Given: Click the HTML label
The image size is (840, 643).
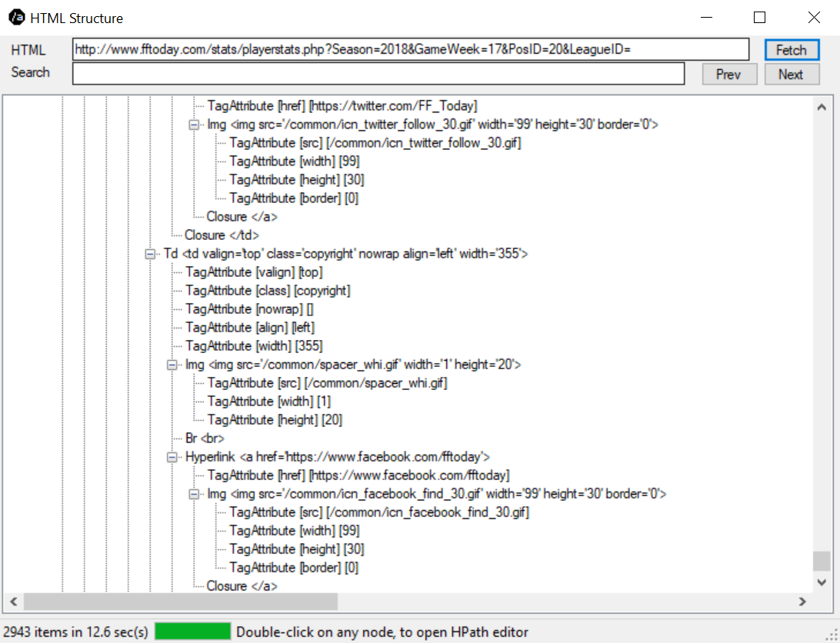Looking at the screenshot, I should [x=28, y=50].
